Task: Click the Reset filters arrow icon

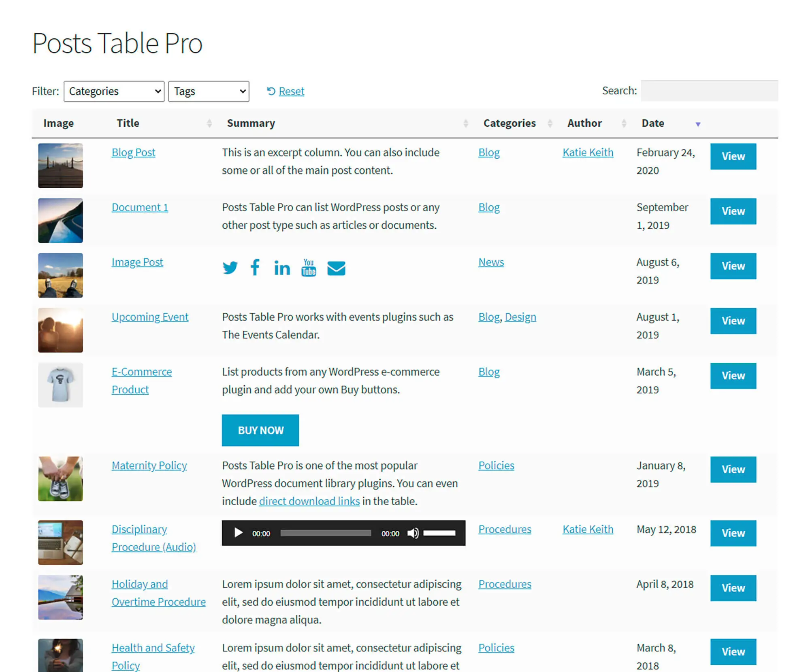Action: pyautogui.click(x=271, y=91)
